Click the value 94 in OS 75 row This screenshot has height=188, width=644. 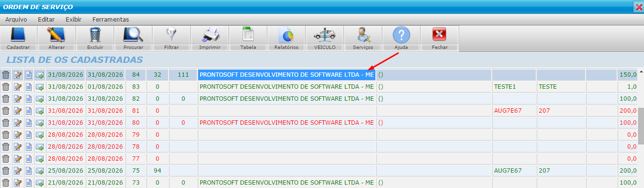pyautogui.click(x=157, y=171)
